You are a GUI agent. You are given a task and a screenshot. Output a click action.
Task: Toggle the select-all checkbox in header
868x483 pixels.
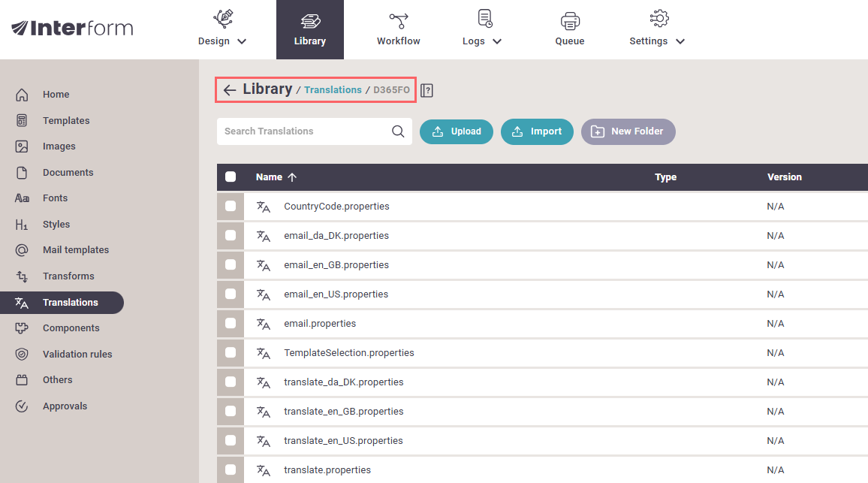coord(231,177)
